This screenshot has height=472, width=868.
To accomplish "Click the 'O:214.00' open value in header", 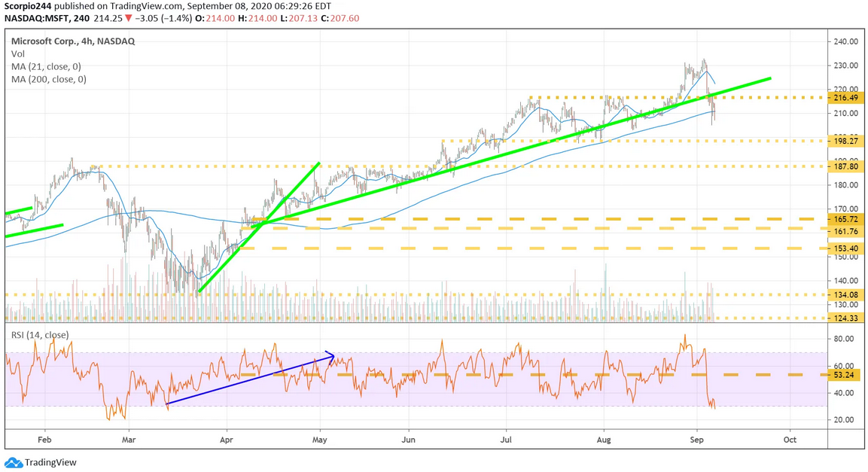I will [215, 18].
